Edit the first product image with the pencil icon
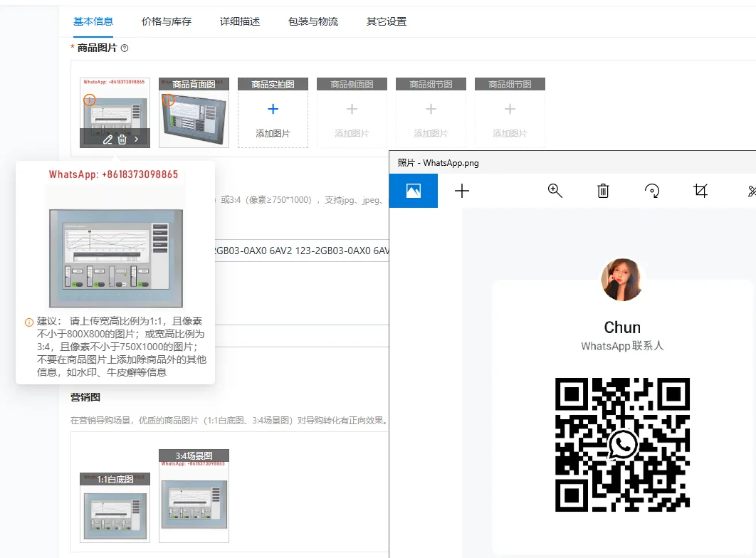 107,139
